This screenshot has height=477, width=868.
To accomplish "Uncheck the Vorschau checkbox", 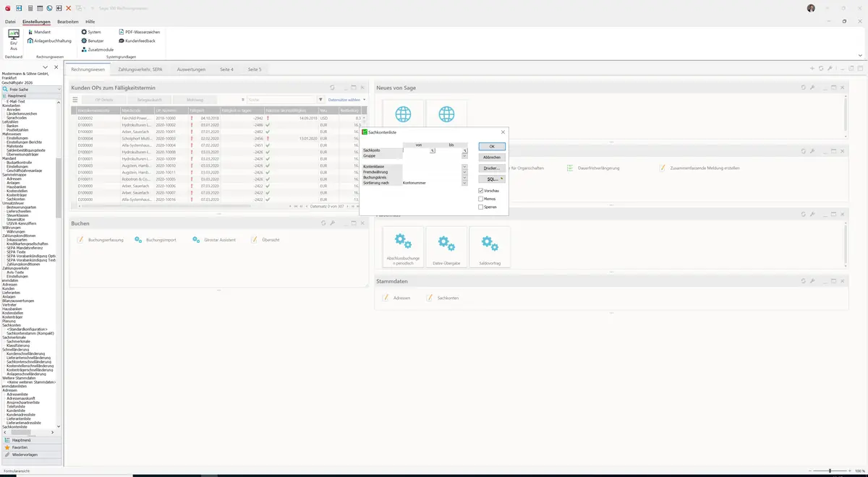I will click(x=481, y=190).
